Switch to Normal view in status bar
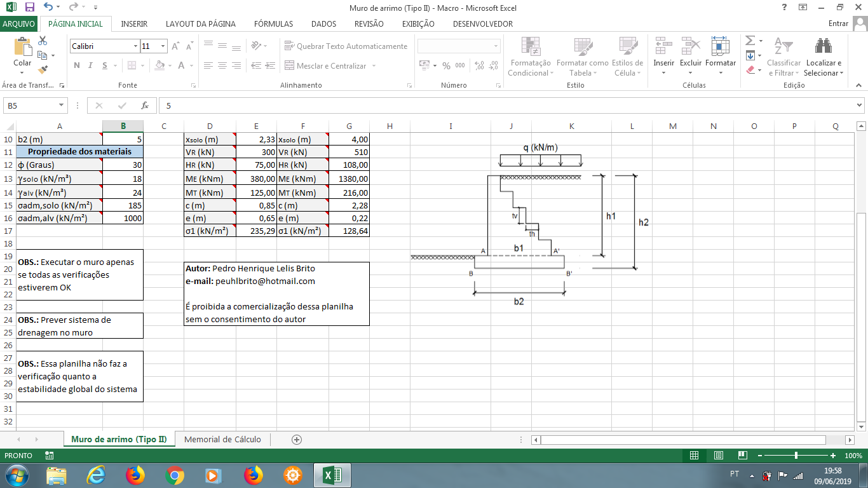Image resolution: width=868 pixels, height=488 pixels. pos(694,456)
